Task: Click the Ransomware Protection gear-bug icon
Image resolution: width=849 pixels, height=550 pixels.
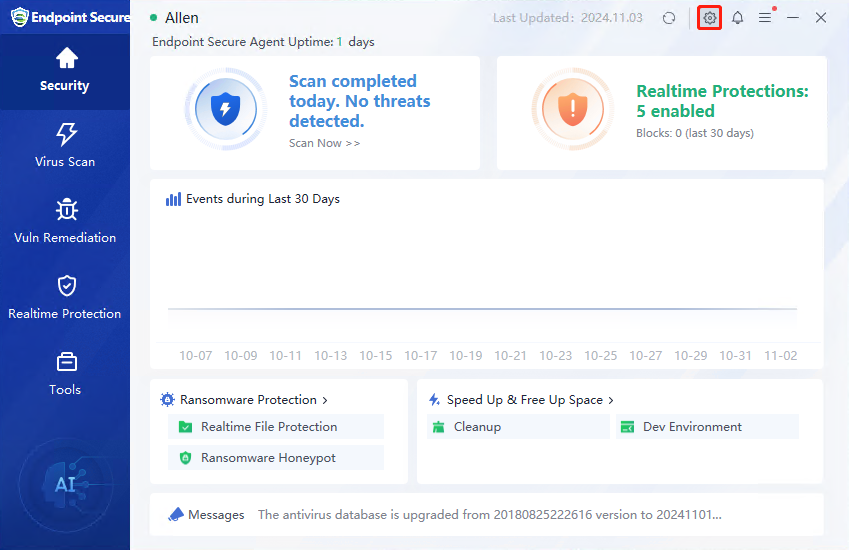Action: coord(167,400)
